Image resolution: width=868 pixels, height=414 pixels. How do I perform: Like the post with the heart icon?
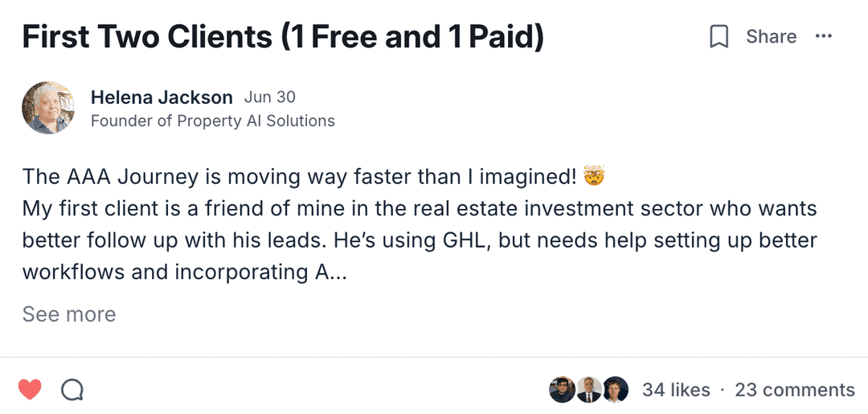pyautogui.click(x=30, y=390)
